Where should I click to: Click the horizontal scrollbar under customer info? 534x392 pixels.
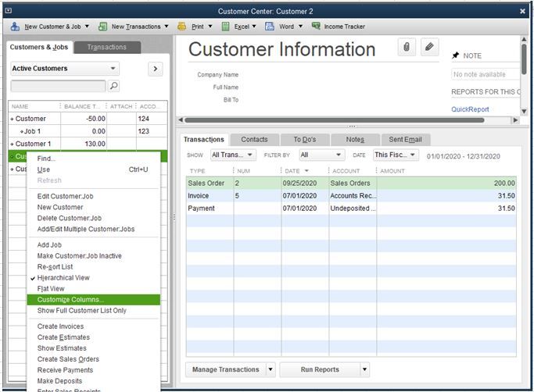[x=334, y=119]
